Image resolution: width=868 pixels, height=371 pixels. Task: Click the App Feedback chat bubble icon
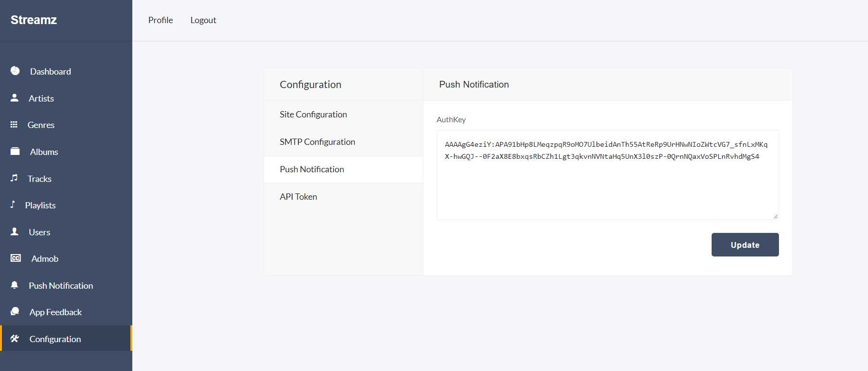[x=15, y=312]
